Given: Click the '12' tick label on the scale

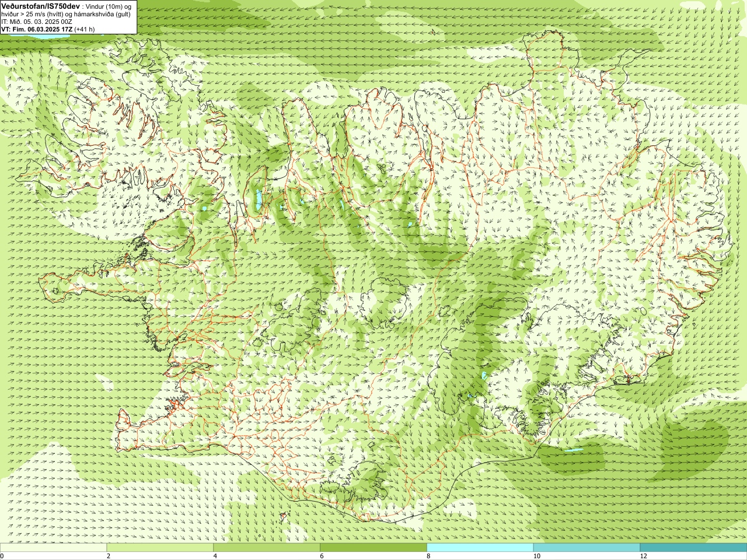Looking at the screenshot, I should 643,556.
